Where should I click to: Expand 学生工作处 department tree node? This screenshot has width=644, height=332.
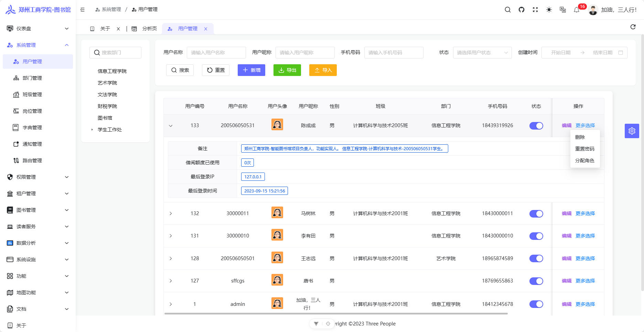pos(92,130)
